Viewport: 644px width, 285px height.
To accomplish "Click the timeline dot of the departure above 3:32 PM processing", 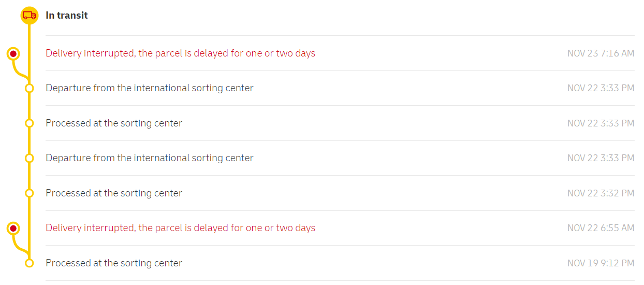I will [30, 158].
